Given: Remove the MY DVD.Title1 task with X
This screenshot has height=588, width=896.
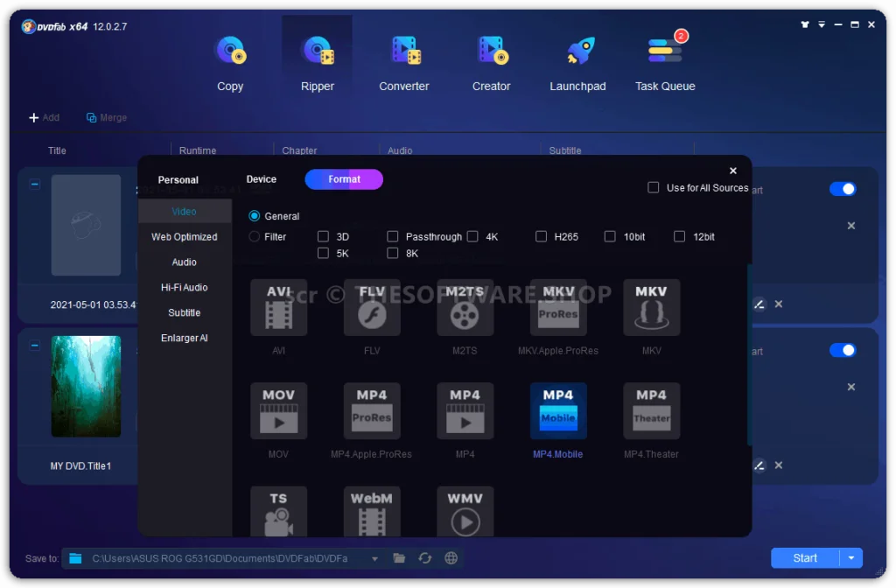Looking at the screenshot, I should (x=778, y=465).
